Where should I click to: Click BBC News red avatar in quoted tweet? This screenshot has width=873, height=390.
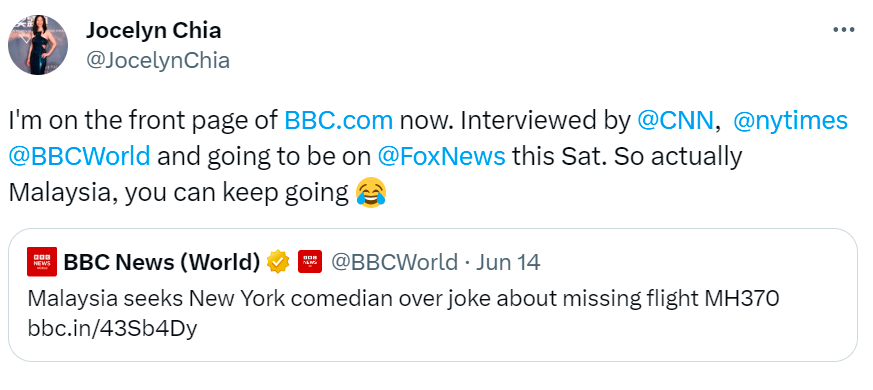(x=42, y=261)
